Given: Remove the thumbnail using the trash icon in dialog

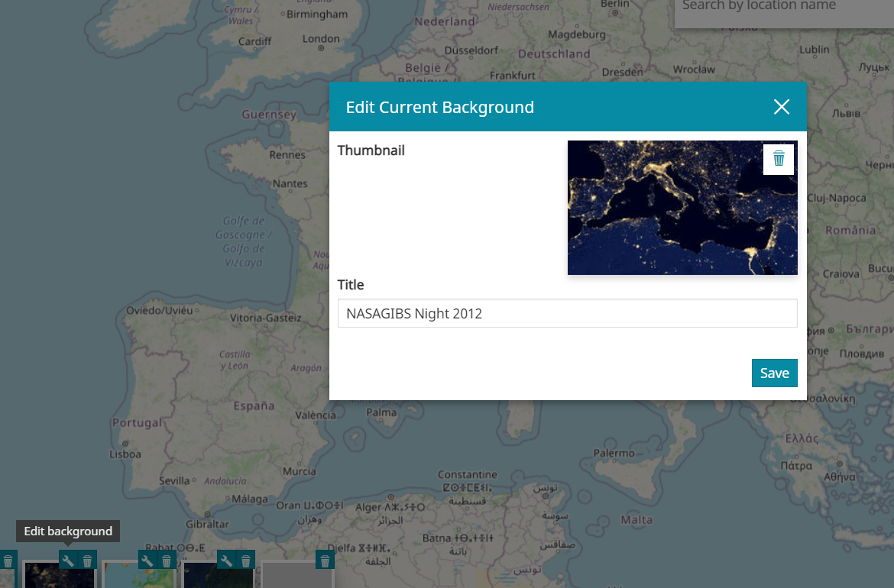Looking at the screenshot, I should click(x=779, y=159).
